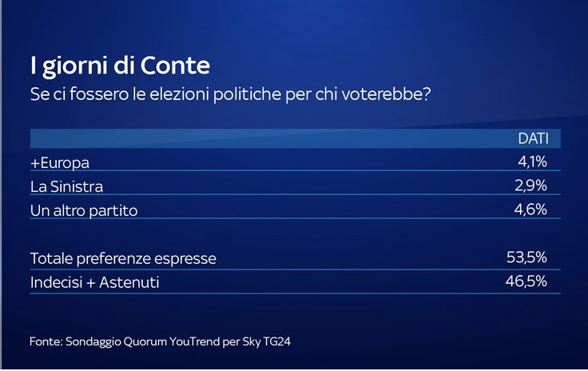Screen dimensions: 588x371
Task: Click the word "Sondaggio" in the source line
Action: click(93, 341)
